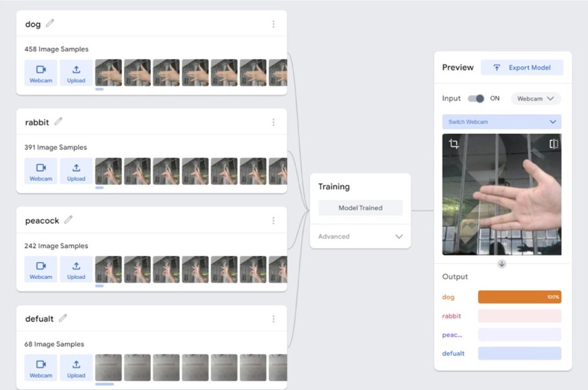Open the Webcam input source dropdown
The width and height of the screenshot is (588, 390).
coord(536,98)
